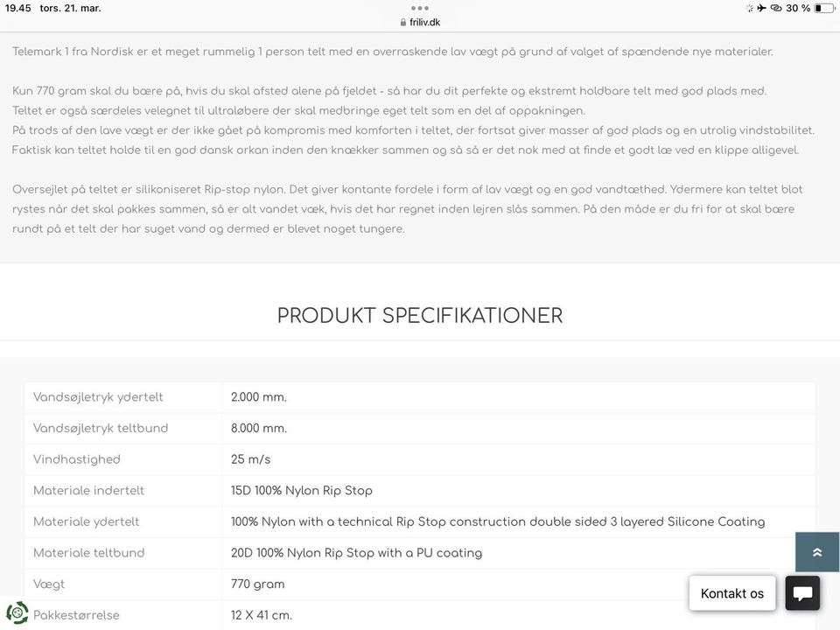Tap the padlock icon beside friliv.dk
Viewport: 840px width, 630px height.
tap(403, 22)
